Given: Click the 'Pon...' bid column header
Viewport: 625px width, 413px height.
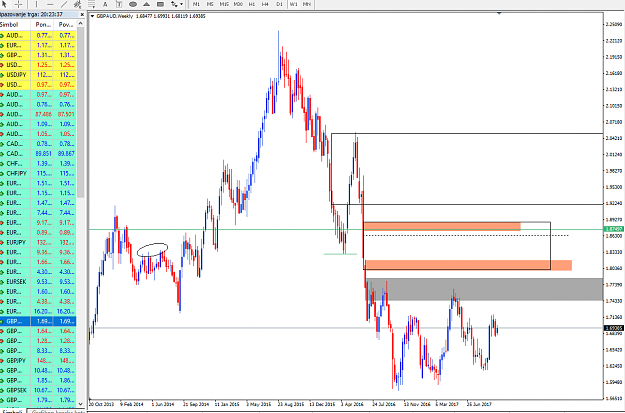Looking at the screenshot, I should tap(42, 25).
